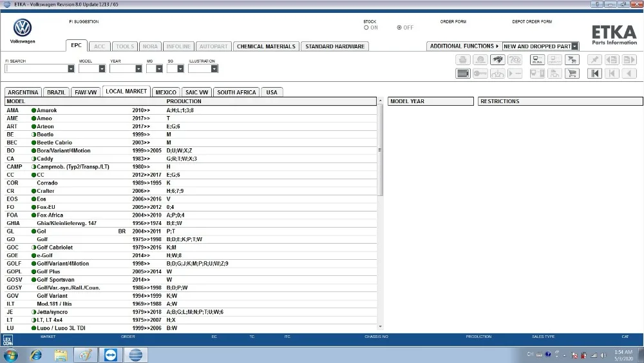
Task: Click the model list scrollbar thumb
Action: point(380,150)
